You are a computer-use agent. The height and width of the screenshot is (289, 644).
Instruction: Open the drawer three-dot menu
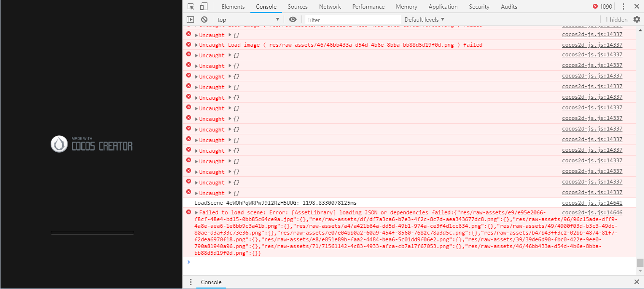[191, 282]
